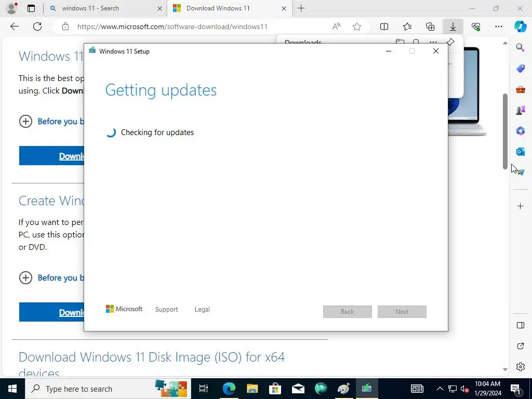
Task: Open the Windows Start menu
Action: tap(12, 389)
